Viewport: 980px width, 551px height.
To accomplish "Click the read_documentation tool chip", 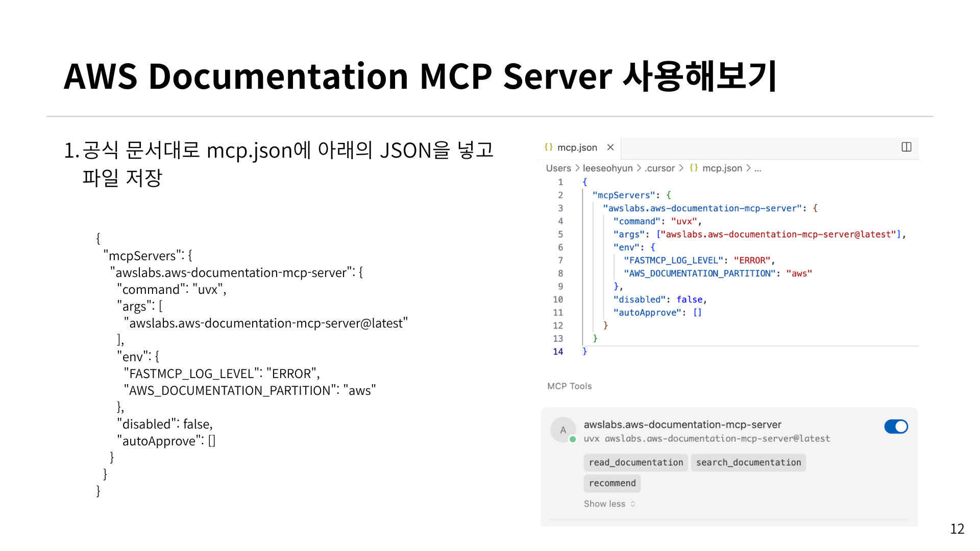I will (635, 462).
